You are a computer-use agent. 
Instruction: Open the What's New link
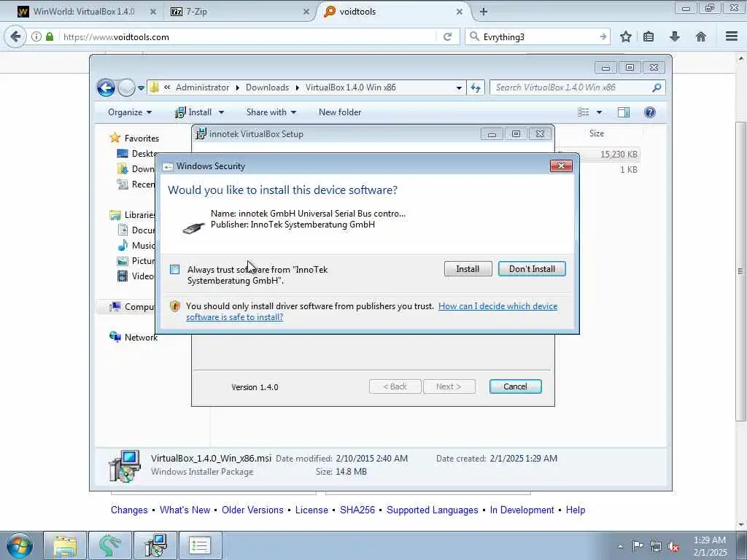[x=185, y=510]
